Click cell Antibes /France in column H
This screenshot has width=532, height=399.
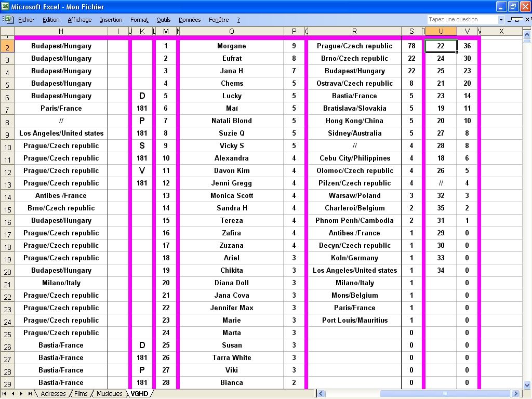(61, 195)
